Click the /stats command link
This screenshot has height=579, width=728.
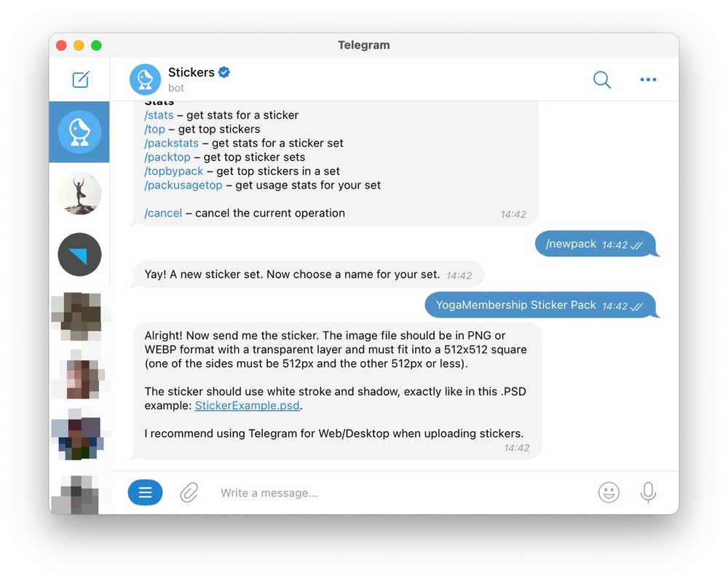pyautogui.click(x=159, y=114)
